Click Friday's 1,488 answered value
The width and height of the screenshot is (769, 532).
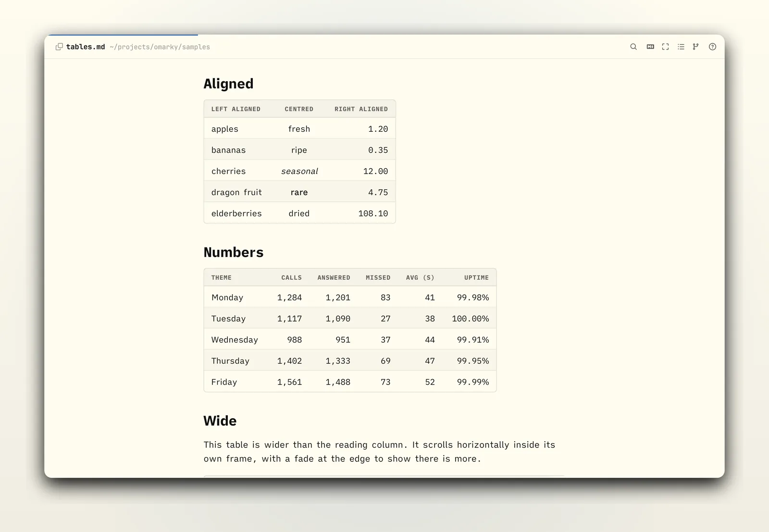338,382
